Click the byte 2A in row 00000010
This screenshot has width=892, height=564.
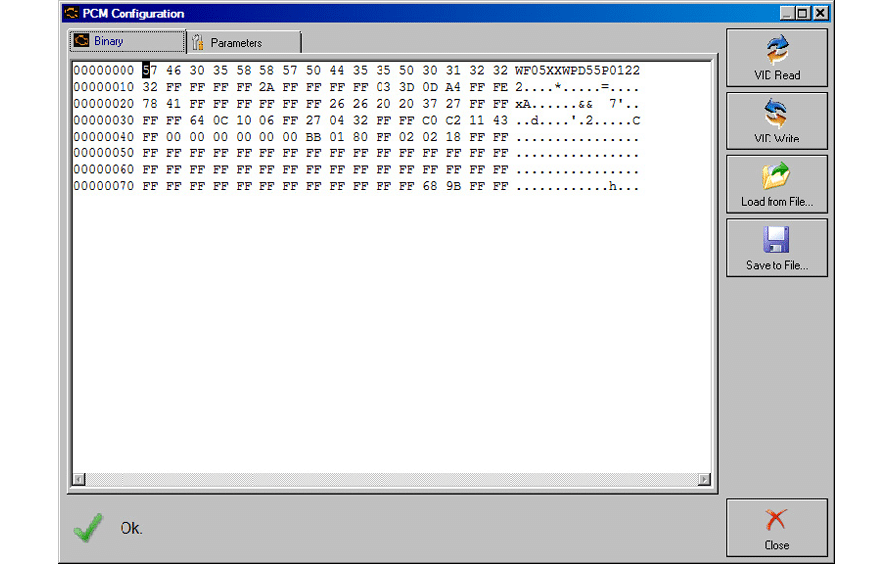(x=266, y=87)
